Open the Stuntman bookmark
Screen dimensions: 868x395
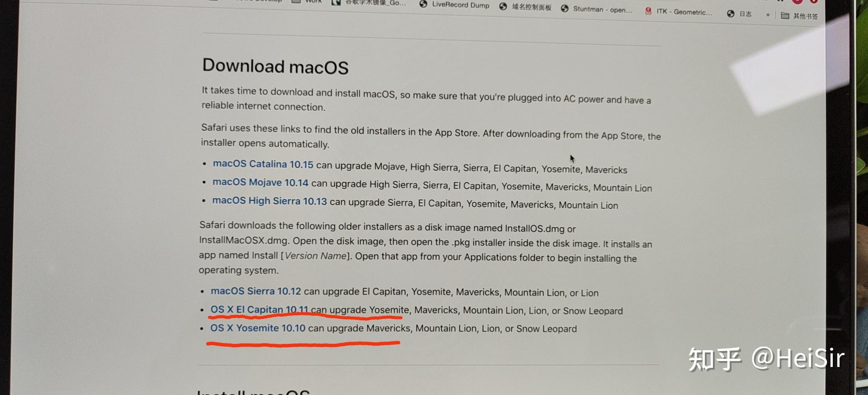(596, 9)
